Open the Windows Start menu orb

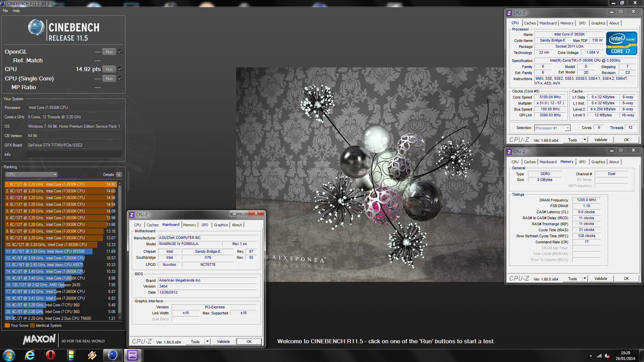tap(9, 355)
